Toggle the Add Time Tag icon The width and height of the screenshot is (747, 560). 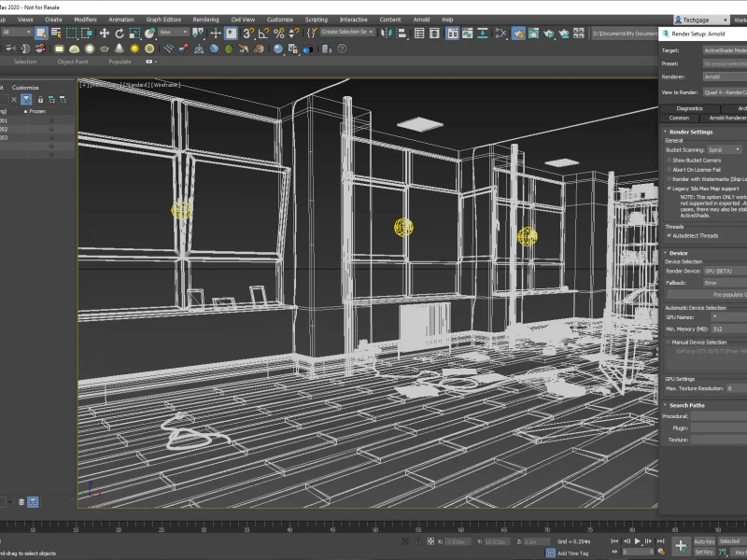[x=550, y=553]
